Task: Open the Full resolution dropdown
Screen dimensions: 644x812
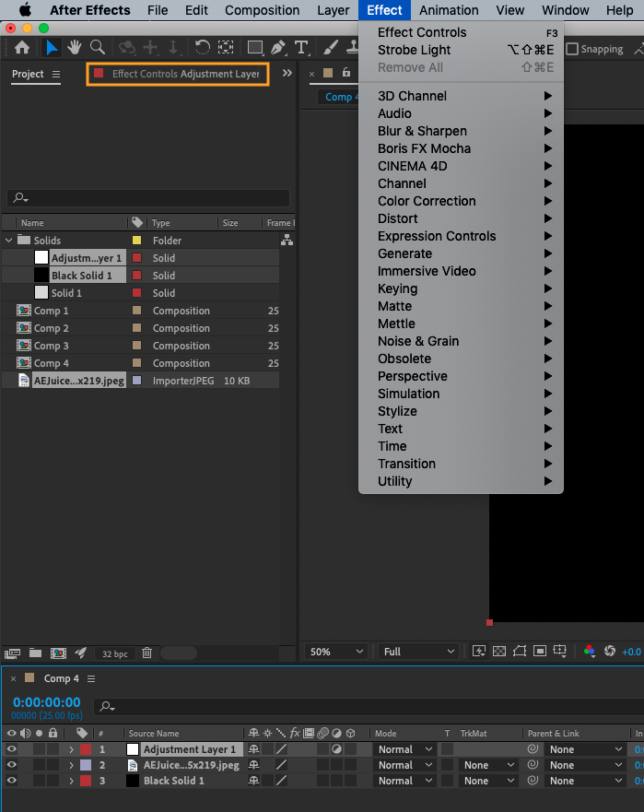Action: click(x=419, y=652)
